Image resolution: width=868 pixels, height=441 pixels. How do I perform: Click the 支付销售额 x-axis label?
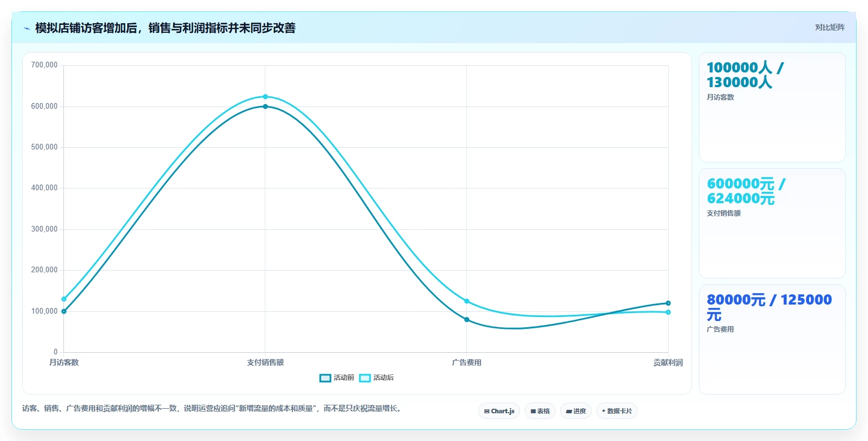click(x=265, y=362)
